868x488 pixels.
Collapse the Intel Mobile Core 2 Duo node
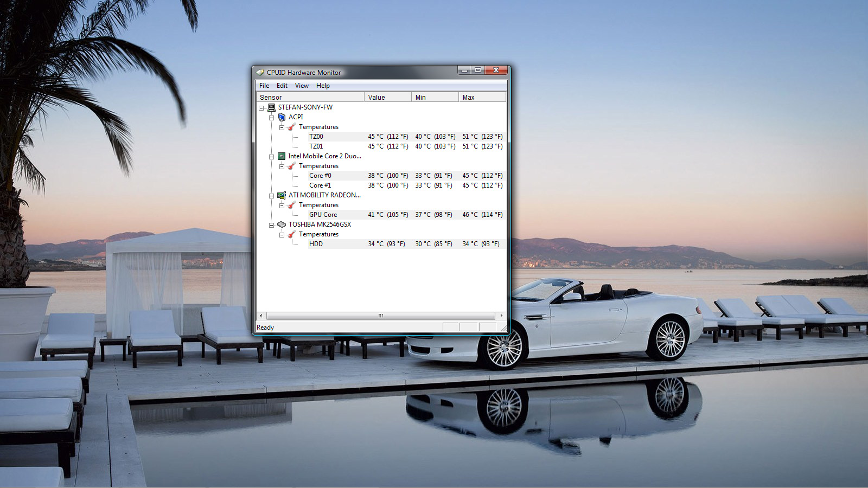272,157
